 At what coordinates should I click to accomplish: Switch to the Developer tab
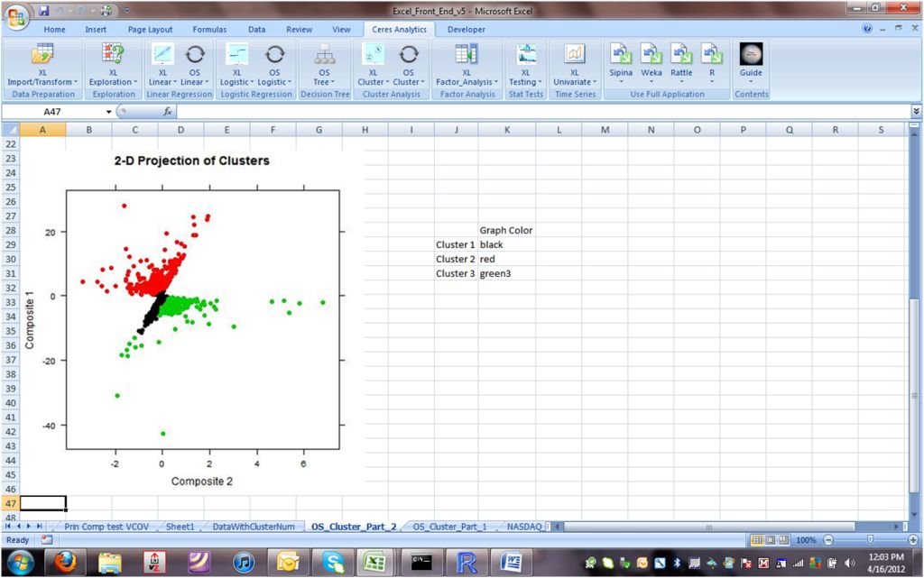[x=467, y=30]
